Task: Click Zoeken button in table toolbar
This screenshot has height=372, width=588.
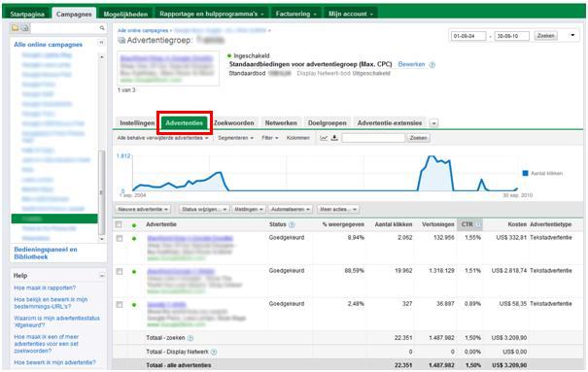Action: [418, 138]
